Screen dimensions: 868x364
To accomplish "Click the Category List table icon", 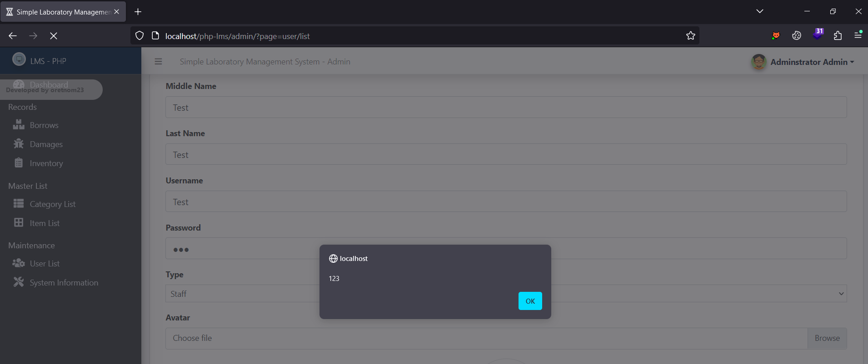I will coord(19,204).
